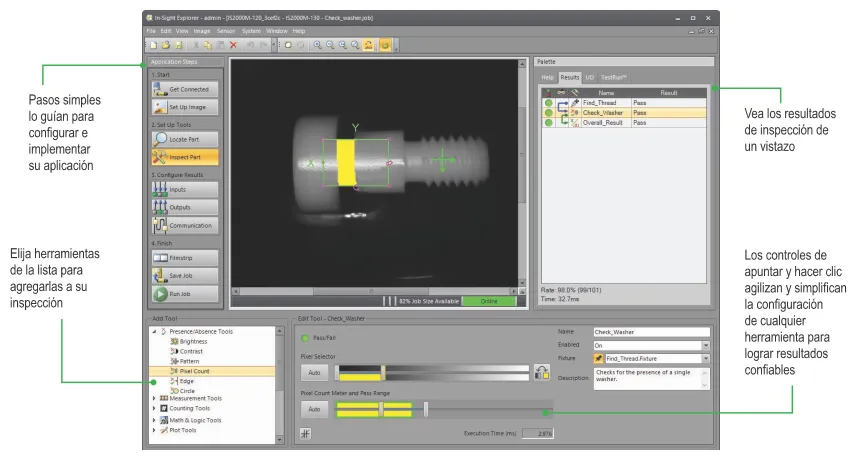This screenshot has width=857, height=460.
Task: Switch to the TestRun tab in Palette
Action: 613,76
